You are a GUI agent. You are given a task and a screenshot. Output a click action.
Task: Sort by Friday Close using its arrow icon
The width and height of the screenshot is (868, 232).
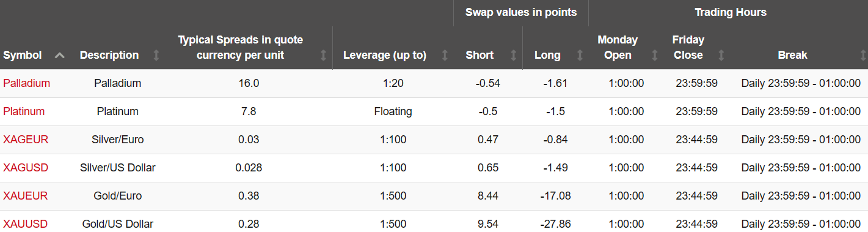coord(721,55)
